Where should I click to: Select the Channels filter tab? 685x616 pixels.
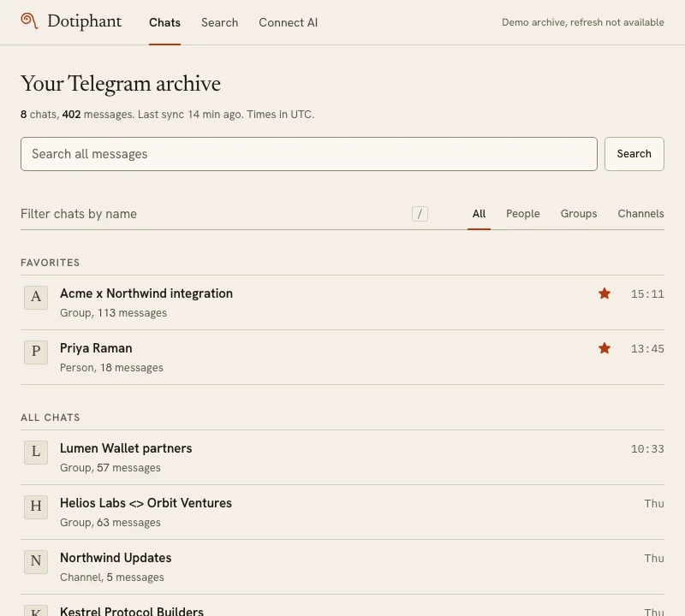(640, 214)
